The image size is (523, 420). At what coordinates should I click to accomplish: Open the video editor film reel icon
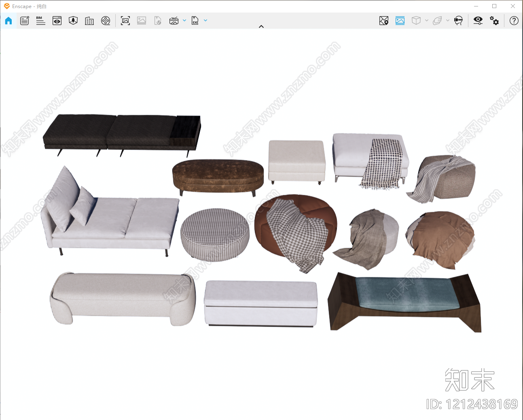[106, 21]
